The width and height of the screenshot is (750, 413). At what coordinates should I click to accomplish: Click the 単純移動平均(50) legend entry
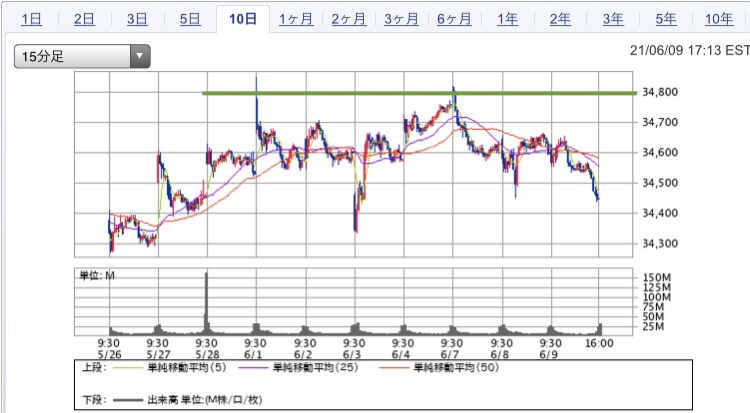[456, 368]
